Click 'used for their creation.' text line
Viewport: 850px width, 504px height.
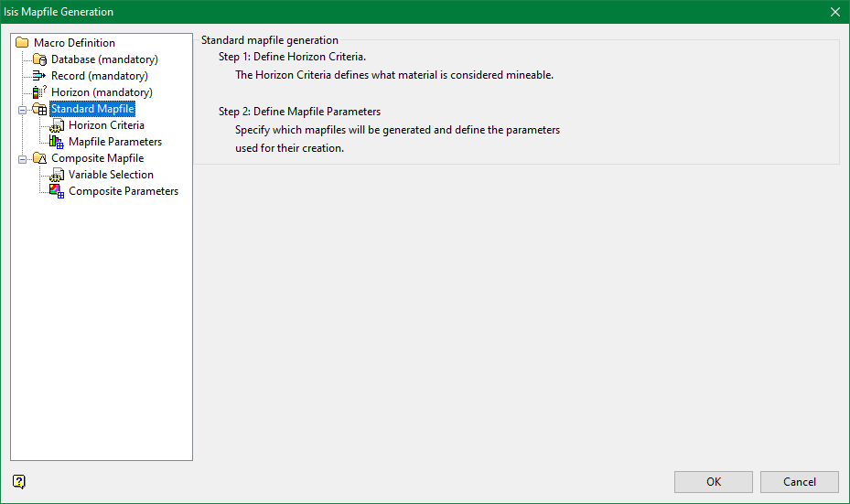289,148
